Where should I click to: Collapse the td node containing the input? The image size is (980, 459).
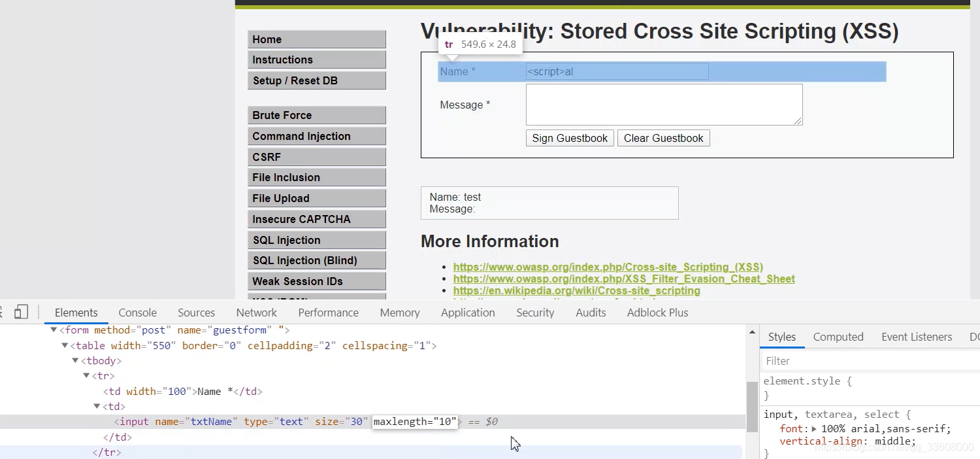[97, 407]
